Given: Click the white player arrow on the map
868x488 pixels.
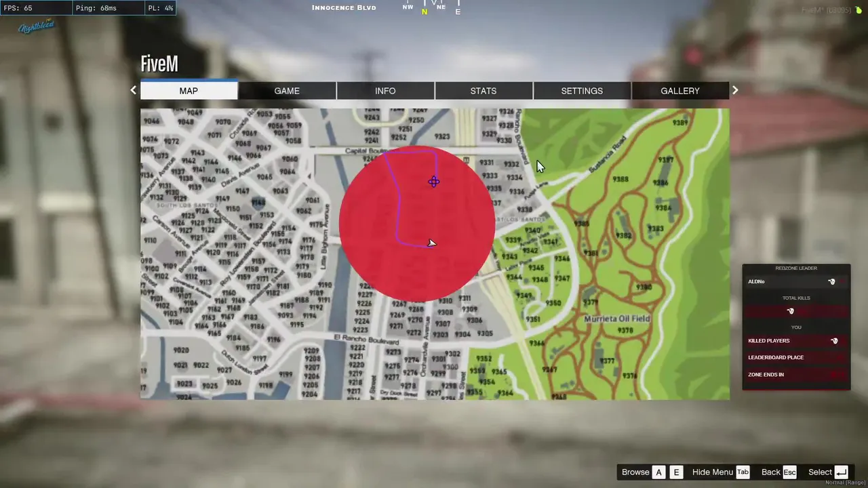Looking at the screenshot, I should pyautogui.click(x=432, y=243).
